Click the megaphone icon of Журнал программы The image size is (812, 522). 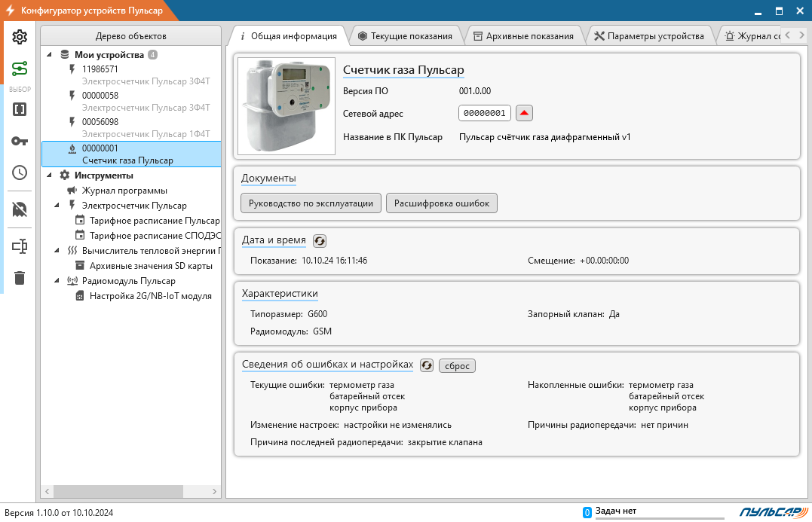tap(72, 191)
